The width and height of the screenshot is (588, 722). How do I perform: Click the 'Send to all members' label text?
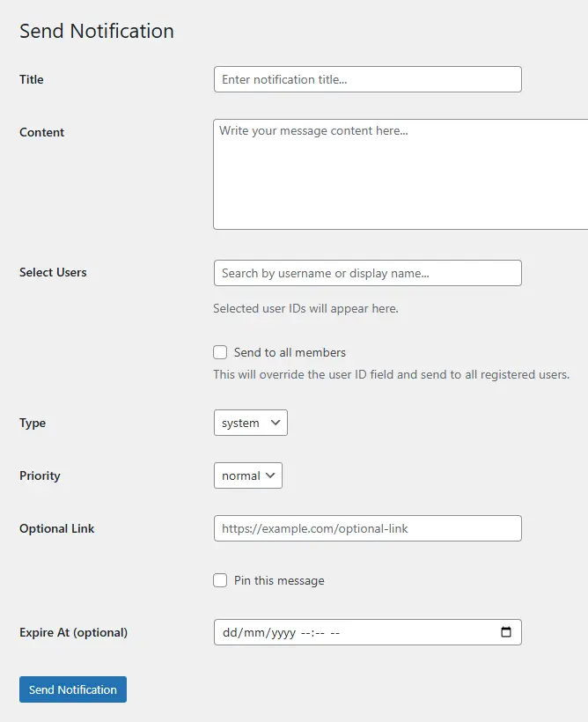[290, 352]
